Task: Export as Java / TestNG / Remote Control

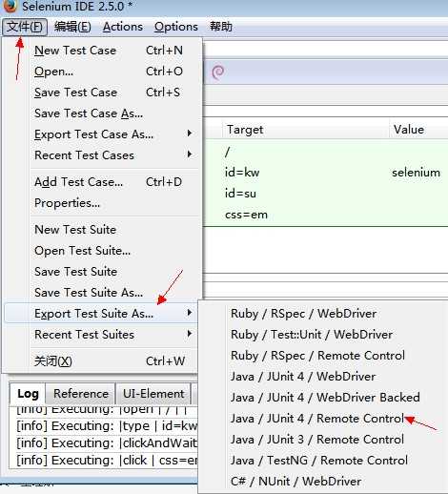Action: [322, 461]
